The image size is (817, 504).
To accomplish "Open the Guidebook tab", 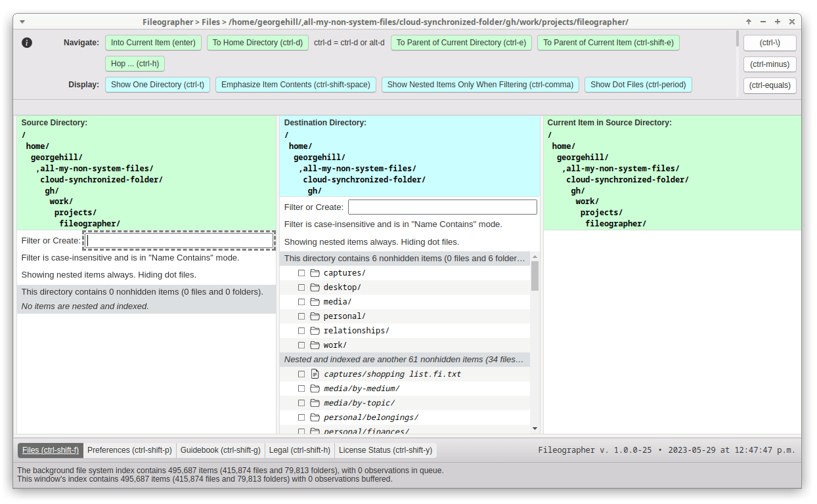I will [221, 450].
